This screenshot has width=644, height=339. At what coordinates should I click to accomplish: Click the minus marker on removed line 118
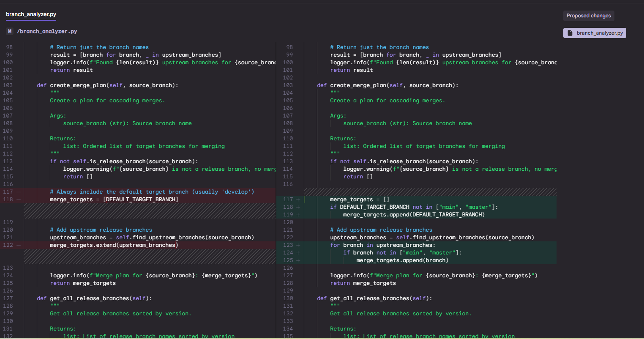click(x=19, y=200)
